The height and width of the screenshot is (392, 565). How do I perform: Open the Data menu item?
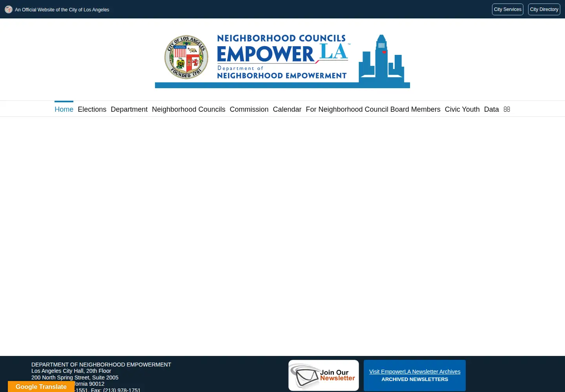(492, 109)
